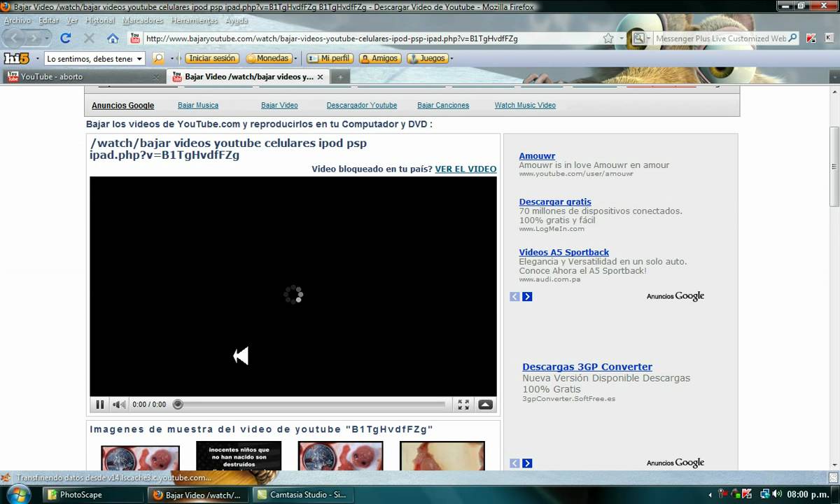Pause the video player

coord(100,405)
